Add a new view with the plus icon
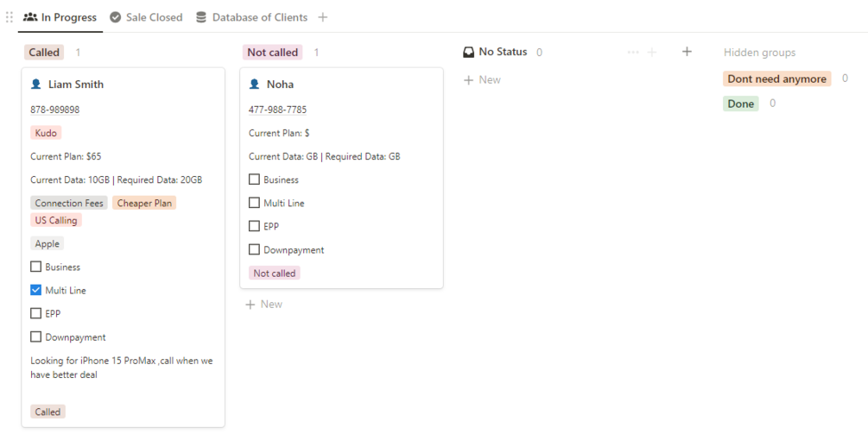This screenshot has height=434, width=868. tap(323, 17)
